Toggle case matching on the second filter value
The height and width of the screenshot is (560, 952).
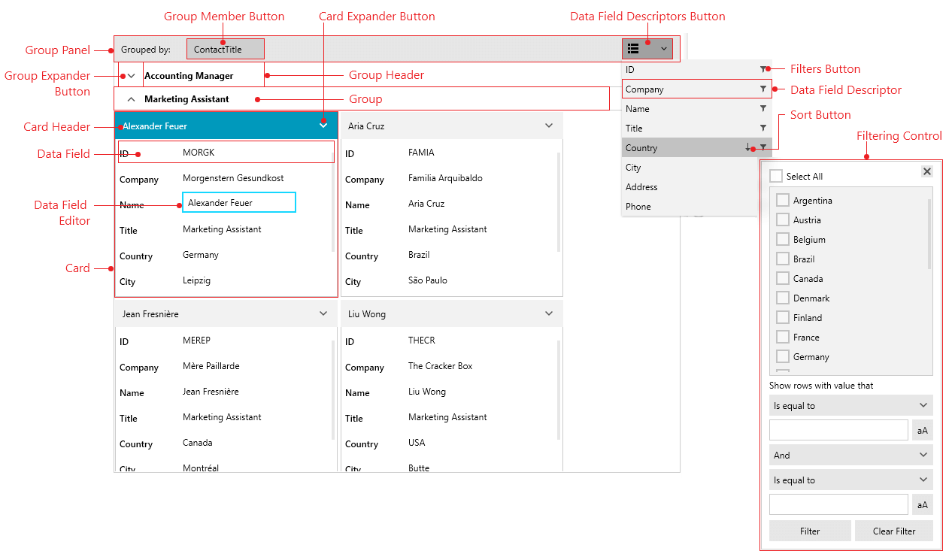922,504
